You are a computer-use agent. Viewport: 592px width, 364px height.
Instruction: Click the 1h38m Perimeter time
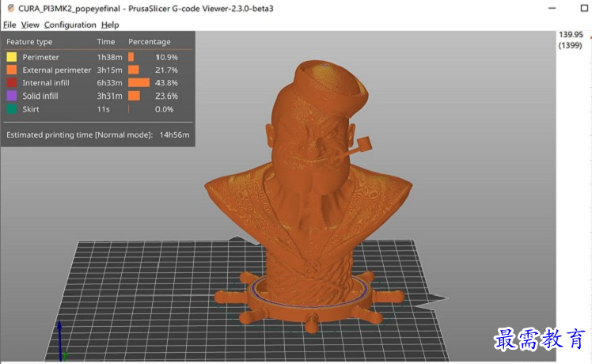pyautogui.click(x=109, y=58)
